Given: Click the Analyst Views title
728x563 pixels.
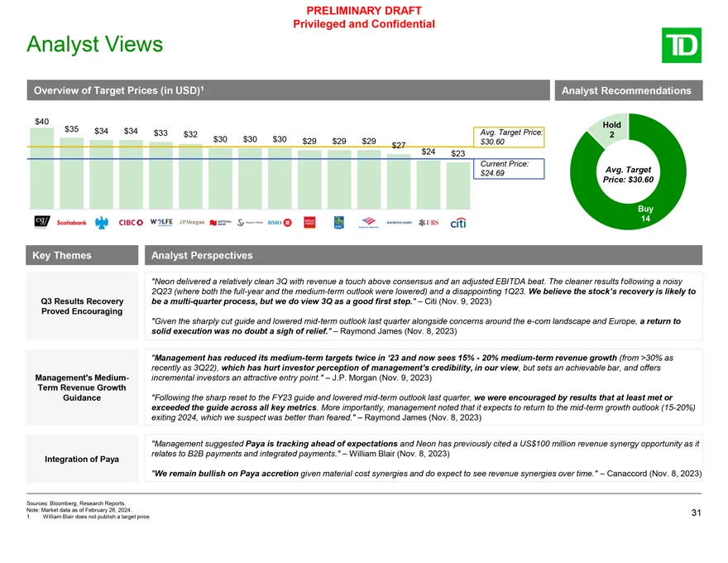Looking at the screenshot, I should tap(94, 44).
